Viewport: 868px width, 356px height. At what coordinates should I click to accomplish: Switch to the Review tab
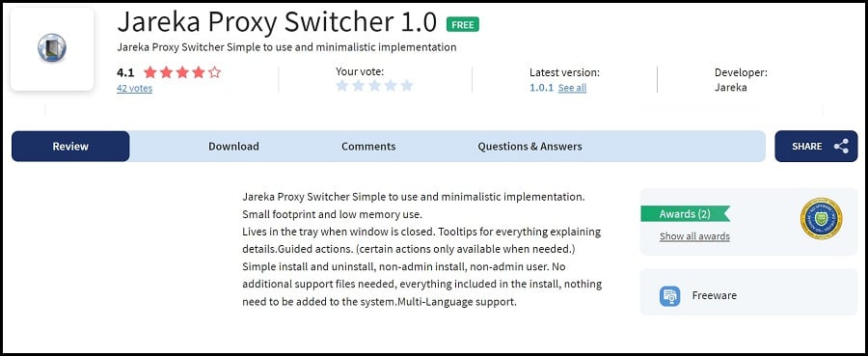70,147
